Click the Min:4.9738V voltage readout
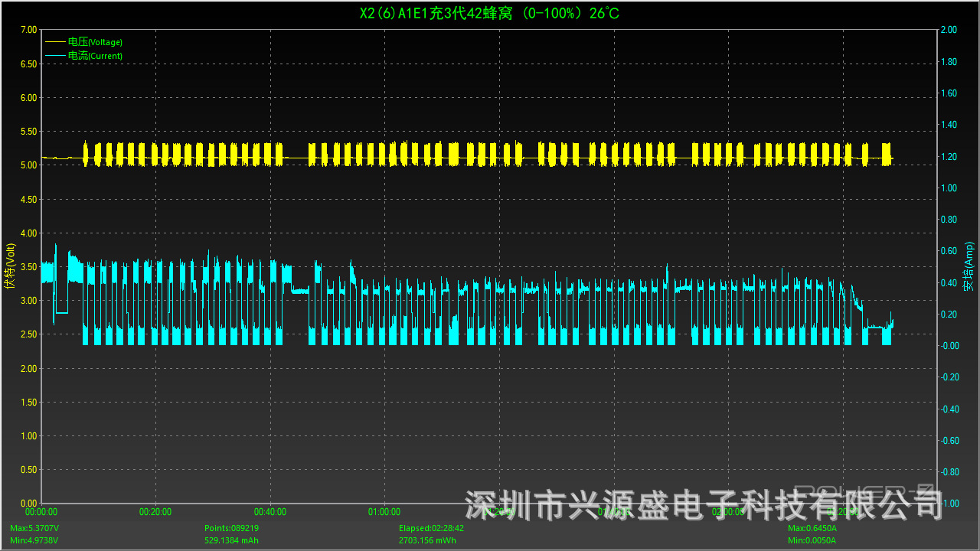This screenshot has height=551, width=980. 34,540
